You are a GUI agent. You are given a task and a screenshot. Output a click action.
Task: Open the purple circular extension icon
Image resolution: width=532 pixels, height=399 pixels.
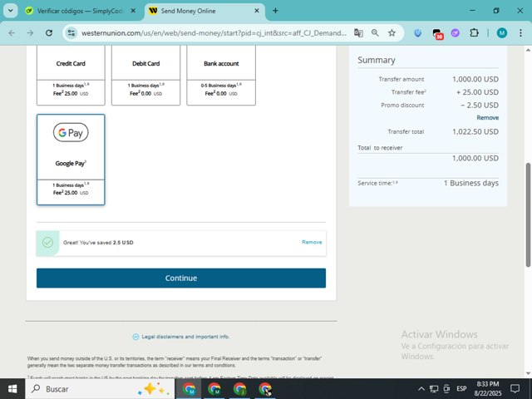click(456, 33)
